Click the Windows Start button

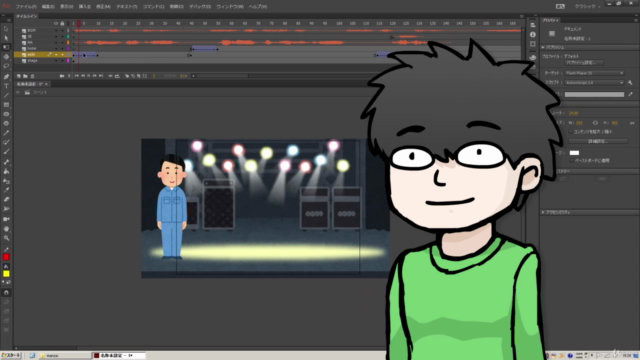11,356
